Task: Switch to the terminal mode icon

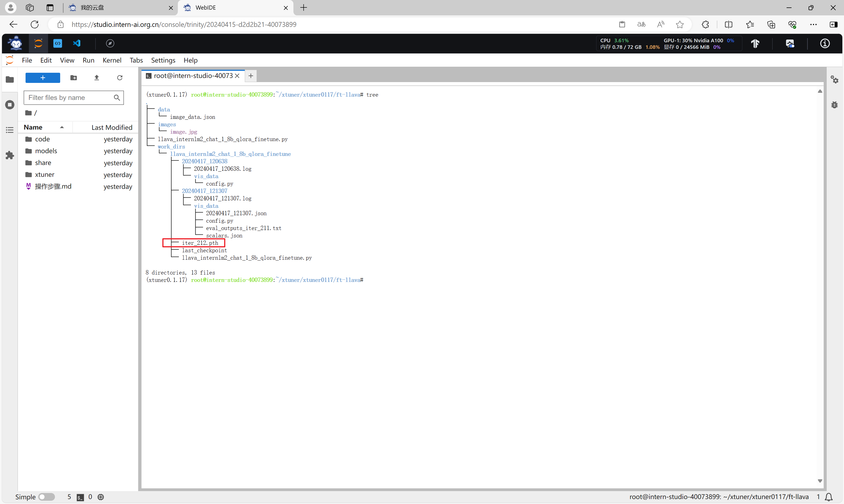Action: tap(58, 43)
